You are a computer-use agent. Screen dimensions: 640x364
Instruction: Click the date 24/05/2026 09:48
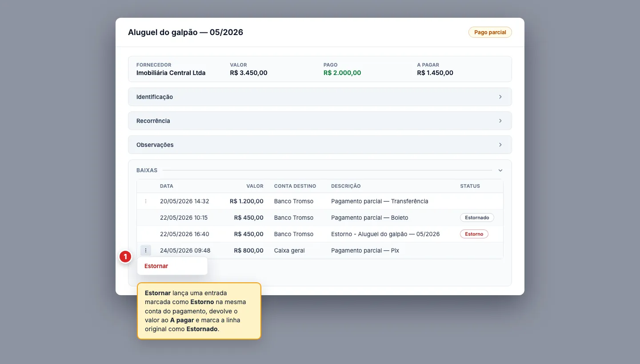click(185, 250)
